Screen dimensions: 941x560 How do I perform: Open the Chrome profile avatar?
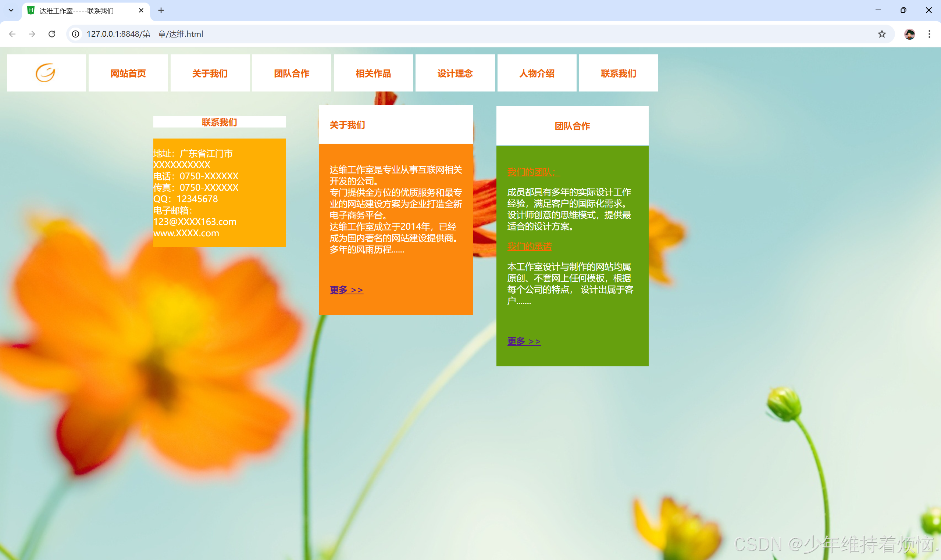[909, 34]
